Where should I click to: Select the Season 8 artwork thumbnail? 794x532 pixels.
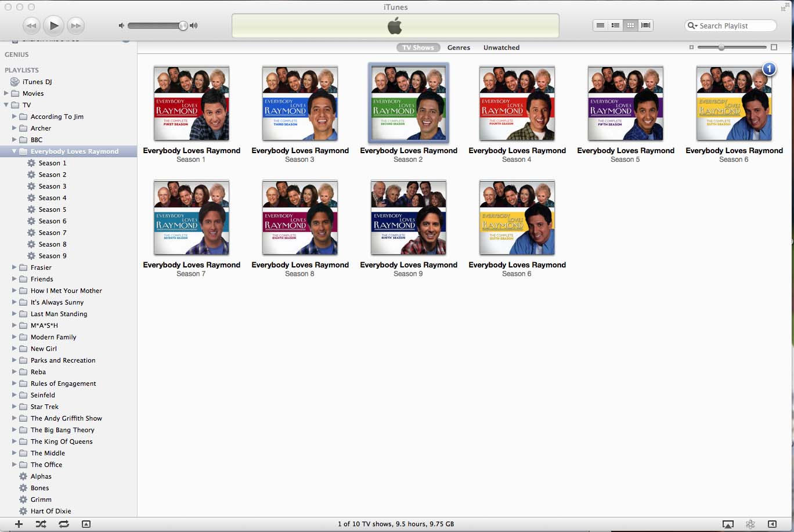coord(300,217)
